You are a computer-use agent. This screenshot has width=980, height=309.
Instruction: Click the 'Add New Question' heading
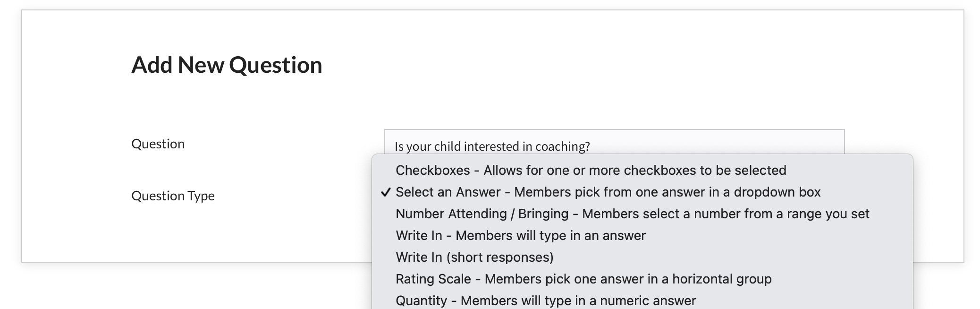tap(227, 65)
